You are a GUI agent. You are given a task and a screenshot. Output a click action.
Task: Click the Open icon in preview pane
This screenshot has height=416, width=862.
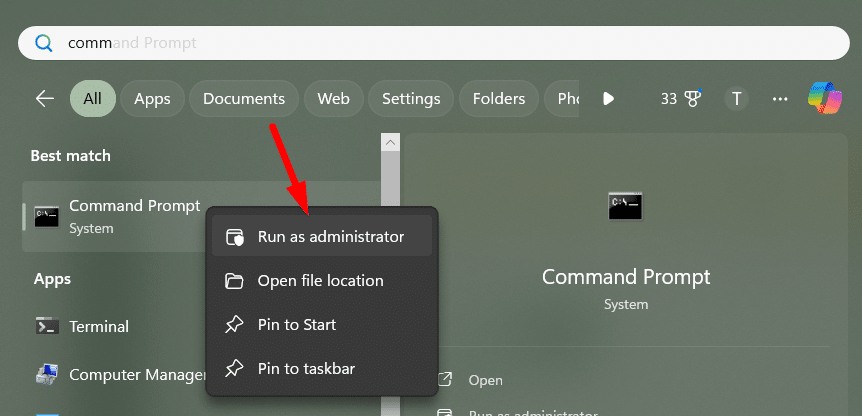[444, 380]
